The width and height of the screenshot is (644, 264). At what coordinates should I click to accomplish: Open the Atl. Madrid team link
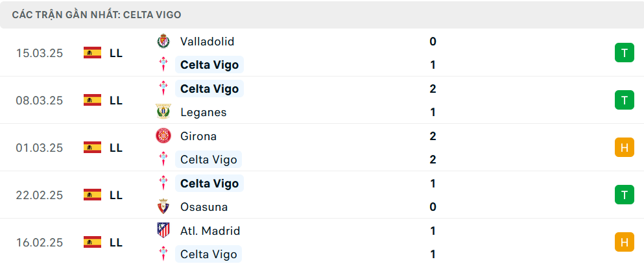coord(210,231)
